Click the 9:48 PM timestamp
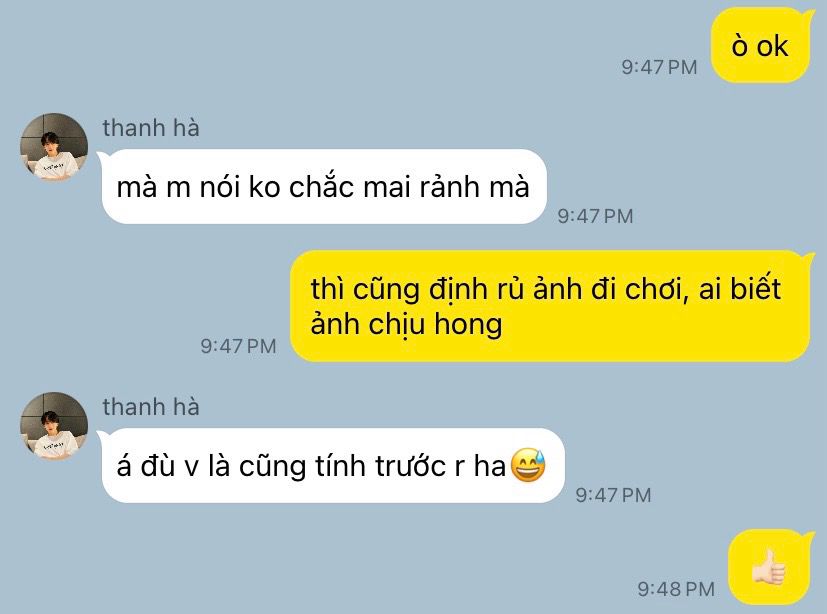 tap(676, 589)
